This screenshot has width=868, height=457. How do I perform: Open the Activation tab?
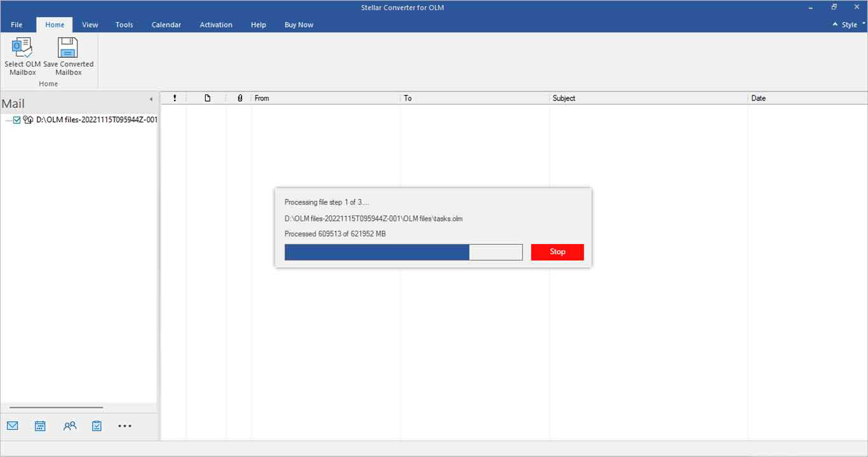(x=216, y=25)
